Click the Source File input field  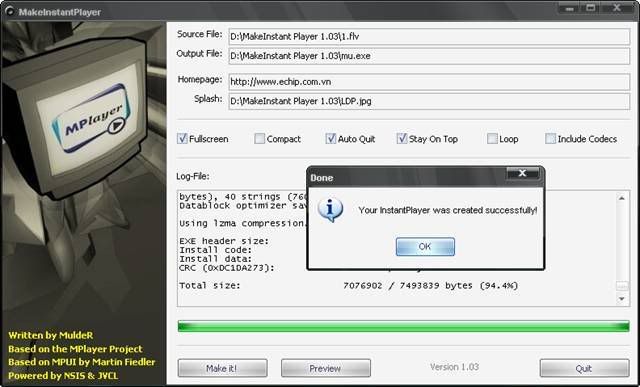tap(429, 36)
